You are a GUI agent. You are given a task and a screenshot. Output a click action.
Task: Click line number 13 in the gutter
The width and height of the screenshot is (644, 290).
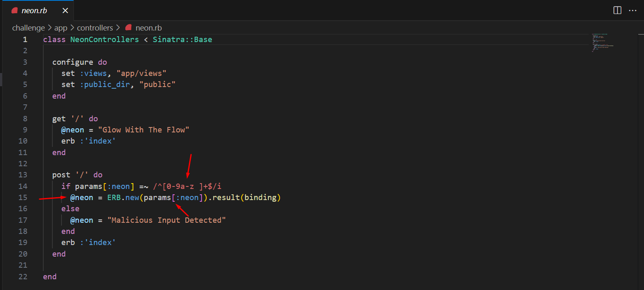pos(23,175)
